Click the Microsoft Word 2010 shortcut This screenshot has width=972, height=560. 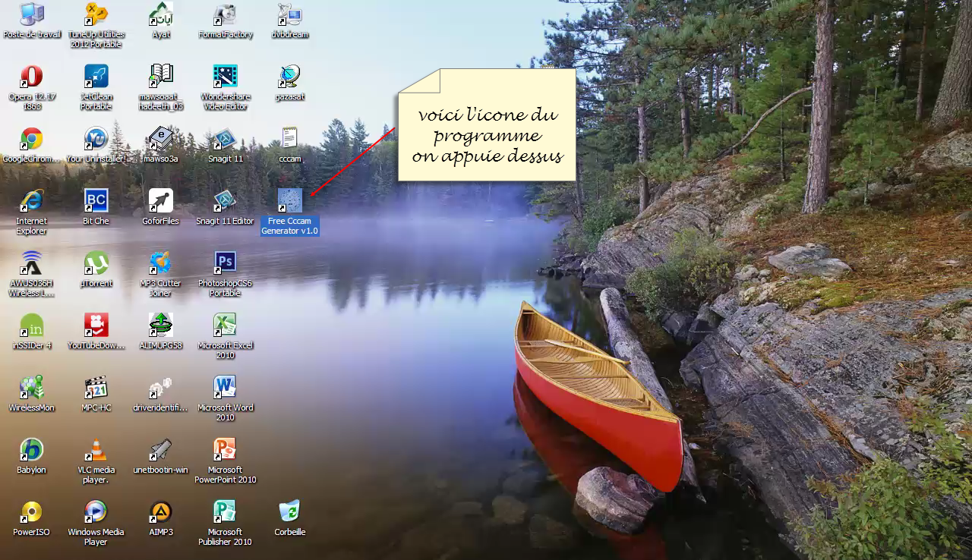(225, 389)
